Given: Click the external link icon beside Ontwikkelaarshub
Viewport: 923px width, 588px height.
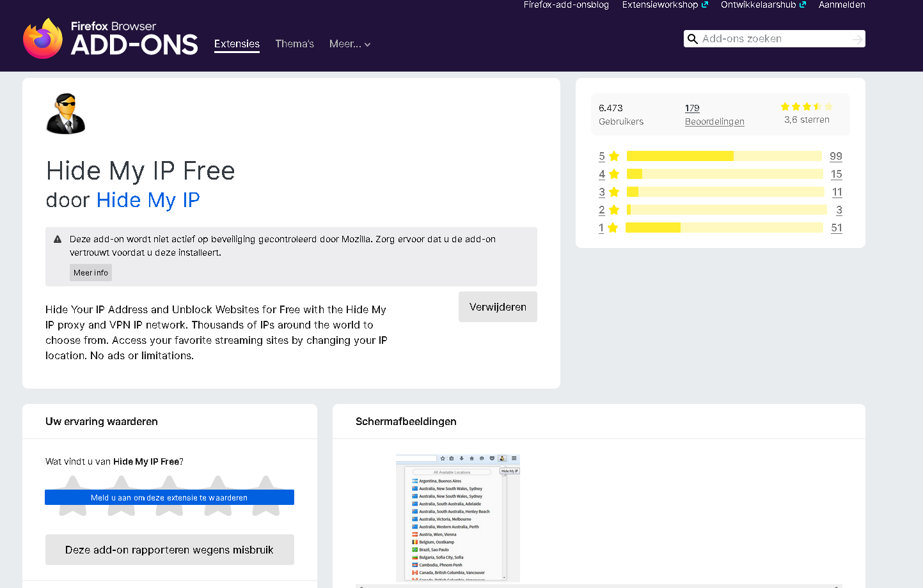Looking at the screenshot, I should click(803, 4).
